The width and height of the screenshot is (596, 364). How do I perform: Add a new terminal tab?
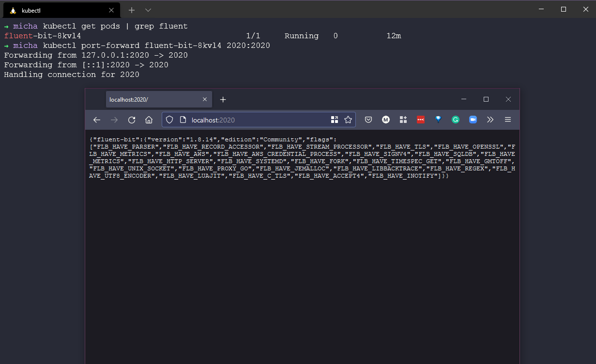[132, 10]
